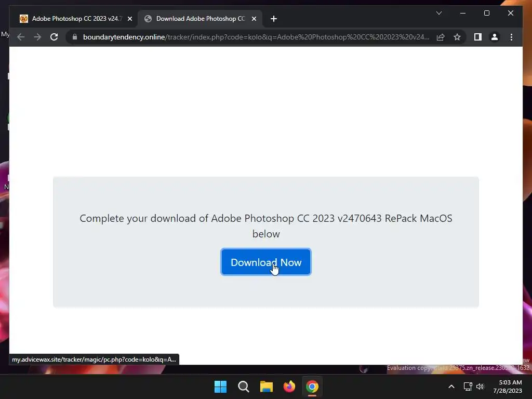Go forward to the next page
Viewport: 532px width, 399px height.
click(x=37, y=37)
